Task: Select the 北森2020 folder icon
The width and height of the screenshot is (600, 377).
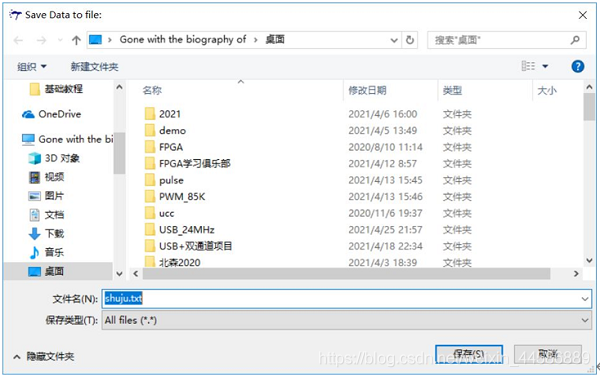Action: click(150, 262)
